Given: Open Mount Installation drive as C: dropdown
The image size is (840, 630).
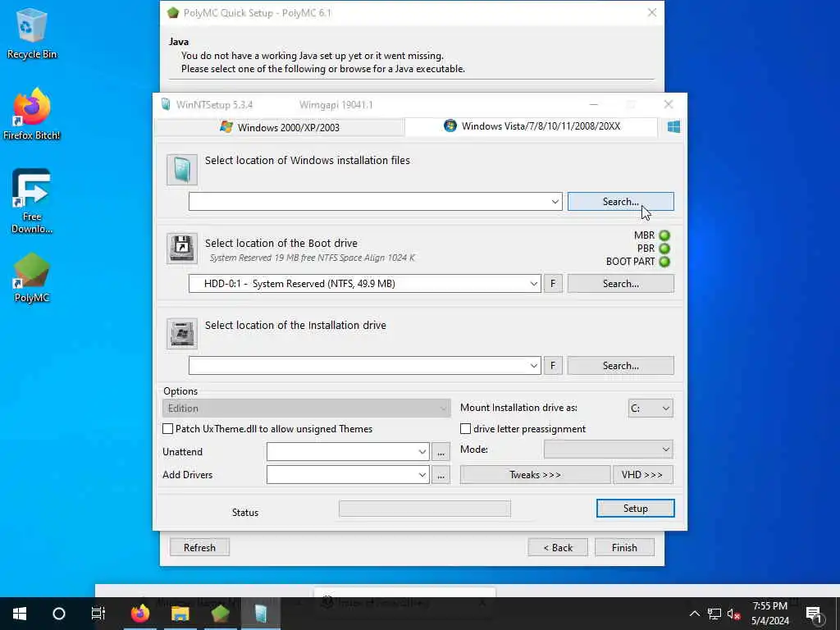Looking at the screenshot, I should click(x=651, y=409).
